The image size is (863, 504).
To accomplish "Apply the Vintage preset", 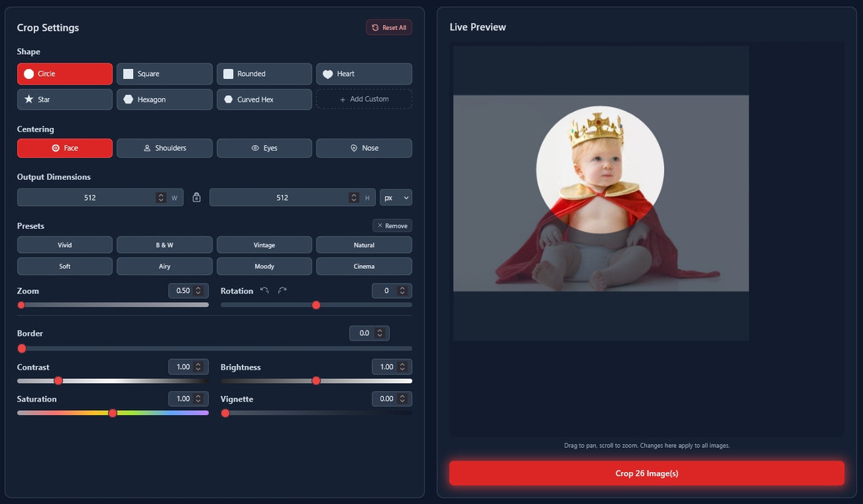I will click(264, 245).
